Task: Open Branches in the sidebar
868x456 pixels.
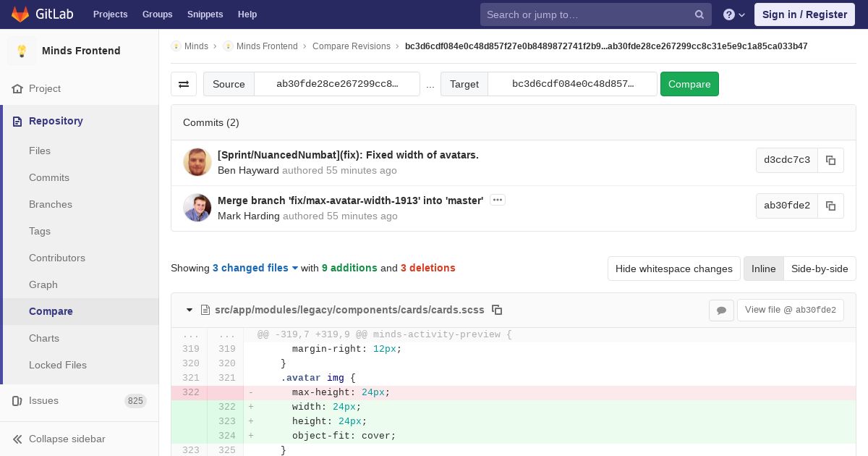Action: [x=51, y=204]
